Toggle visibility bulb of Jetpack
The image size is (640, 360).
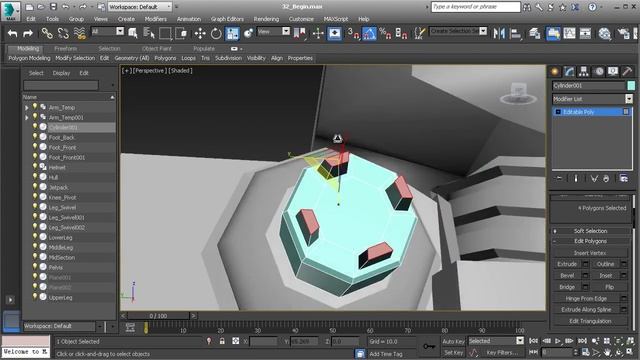35,187
